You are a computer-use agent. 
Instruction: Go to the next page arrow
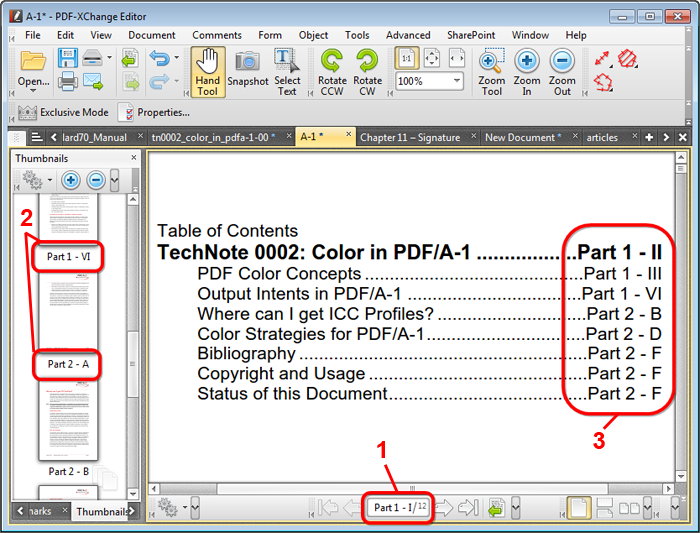(444, 508)
